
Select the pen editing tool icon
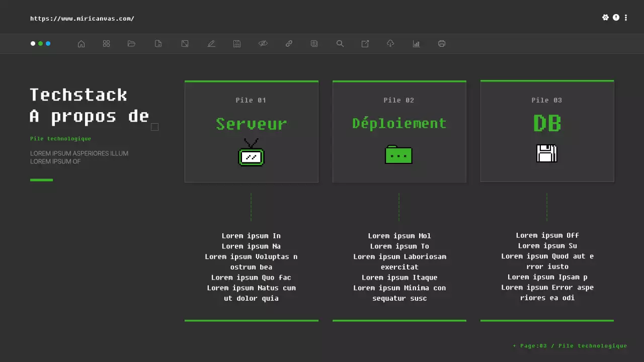pos(211,43)
